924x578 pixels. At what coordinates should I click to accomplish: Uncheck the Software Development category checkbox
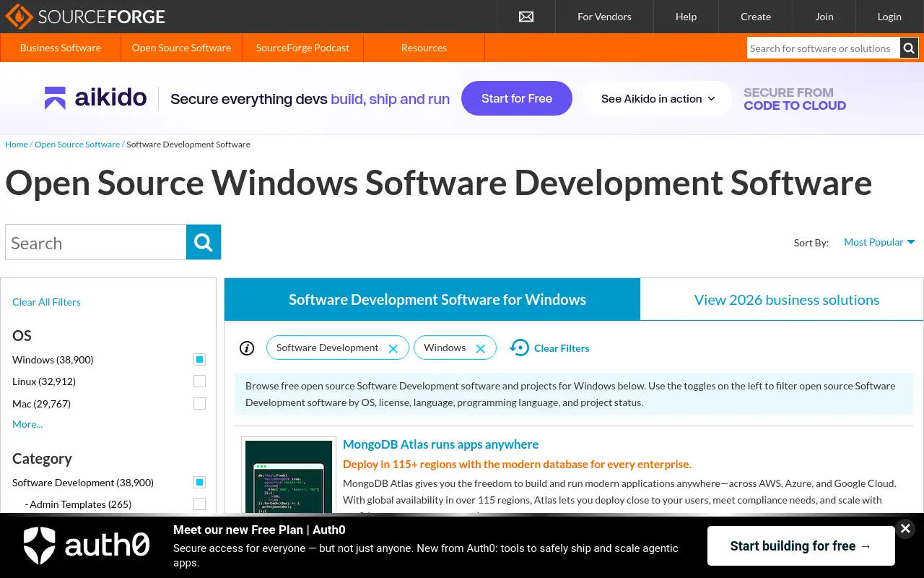point(200,482)
